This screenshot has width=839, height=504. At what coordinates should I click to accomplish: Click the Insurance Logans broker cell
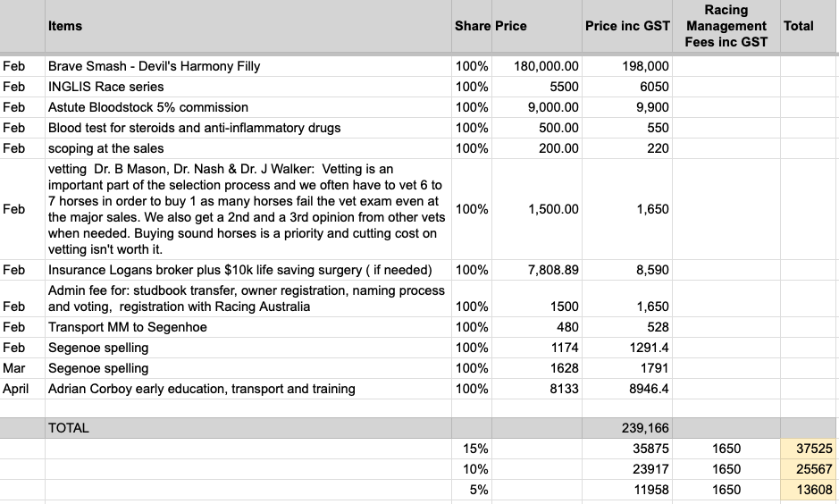[248, 270]
